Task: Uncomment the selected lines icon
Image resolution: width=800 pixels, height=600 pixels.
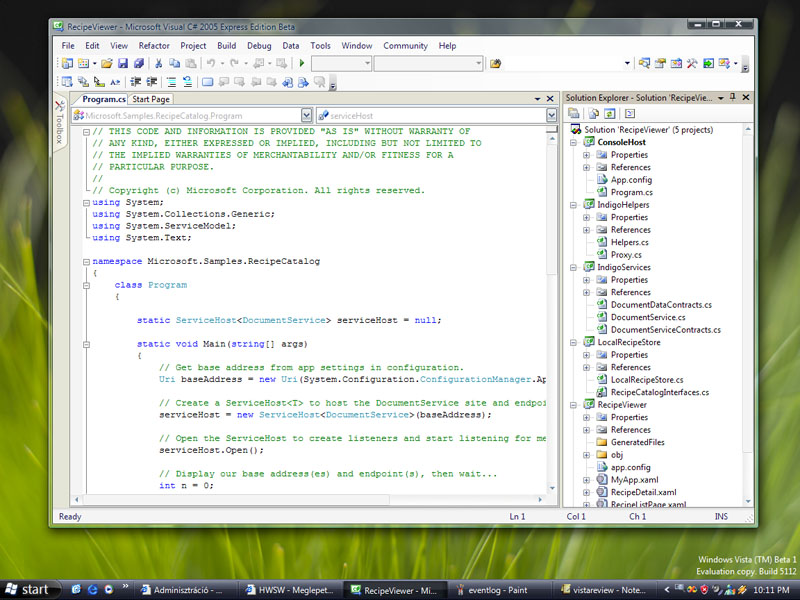Action: coord(187,82)
